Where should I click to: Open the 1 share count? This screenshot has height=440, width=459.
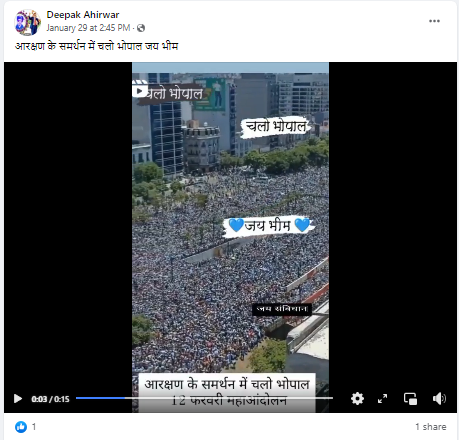coord(431,427)
